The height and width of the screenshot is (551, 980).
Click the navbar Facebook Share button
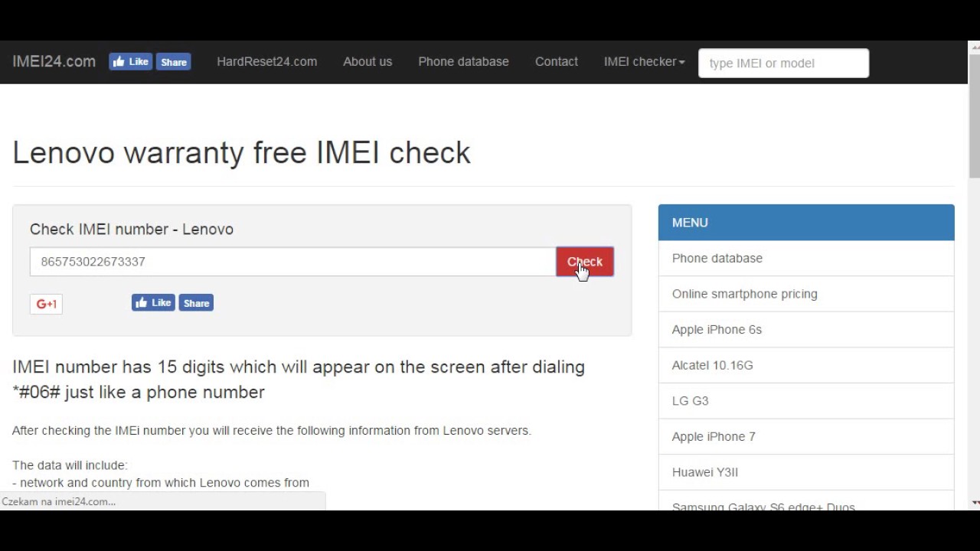tap(174, 62)
